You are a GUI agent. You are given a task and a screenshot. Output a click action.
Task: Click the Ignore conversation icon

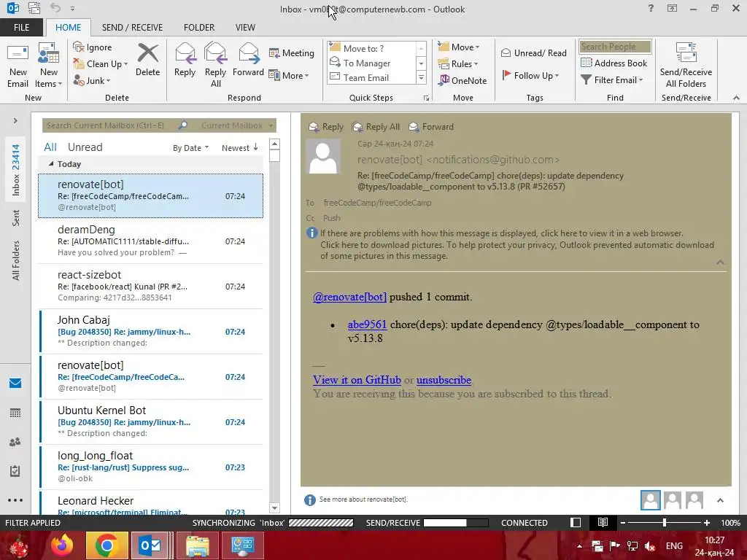coord(79,47)
